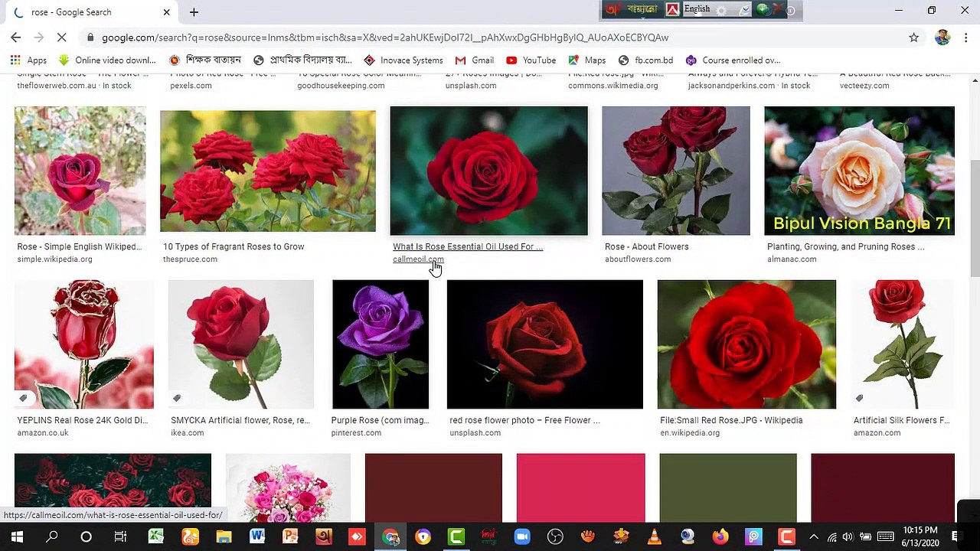The width and height of the screenshot is (980, 551).
Task: Click the aboutflowers.com source link
Action: click(x=638, y=259)
